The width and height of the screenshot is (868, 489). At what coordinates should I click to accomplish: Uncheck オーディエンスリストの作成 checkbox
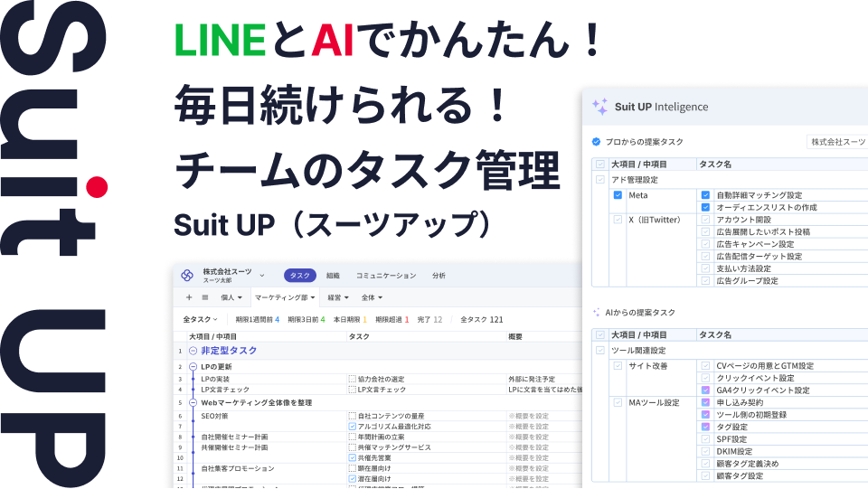(705, 207)
